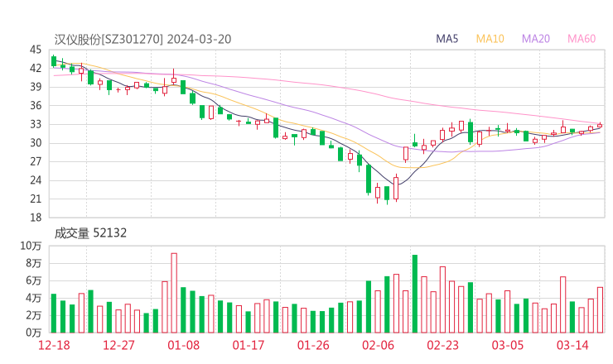Click the 12-27 date label

pyautogui.click(x=118, y=345)
